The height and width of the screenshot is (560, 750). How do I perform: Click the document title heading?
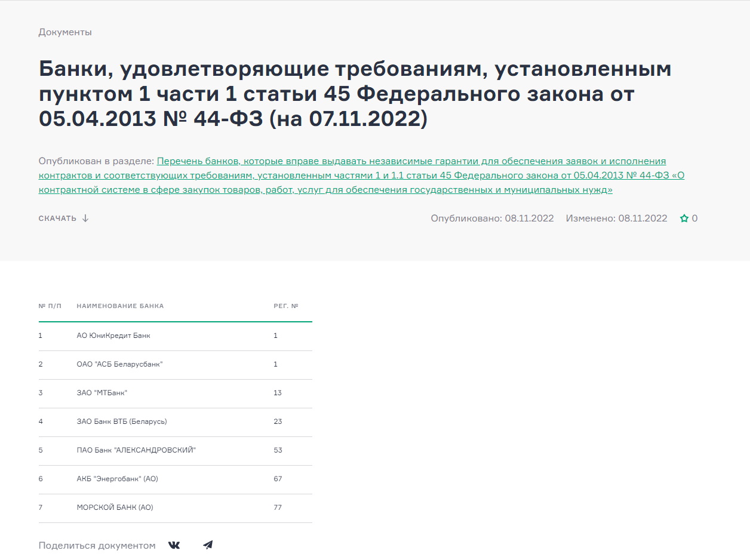355,94
